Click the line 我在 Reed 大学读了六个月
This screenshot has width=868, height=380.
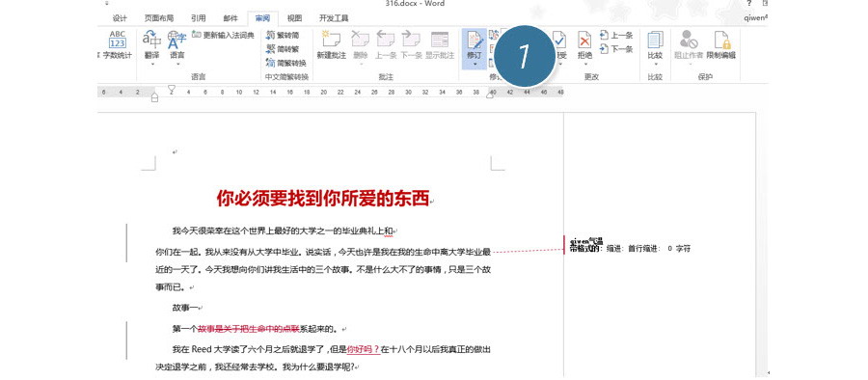click(x=331, y=350)
